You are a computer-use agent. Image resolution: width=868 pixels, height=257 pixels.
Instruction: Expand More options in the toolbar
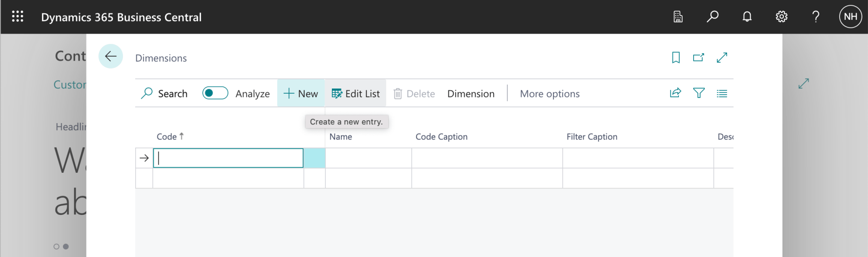pyautogui.click(x=549, y=94)
